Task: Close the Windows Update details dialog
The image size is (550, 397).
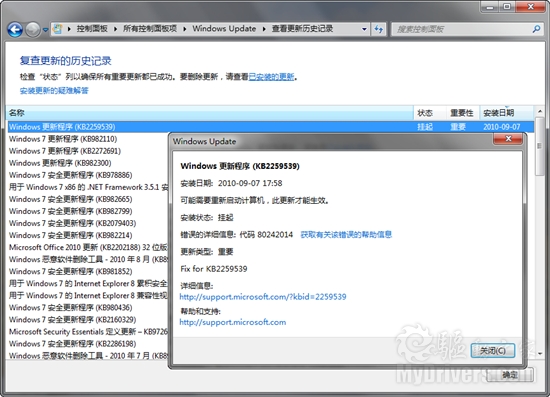Action: click(x=508, y=139)
